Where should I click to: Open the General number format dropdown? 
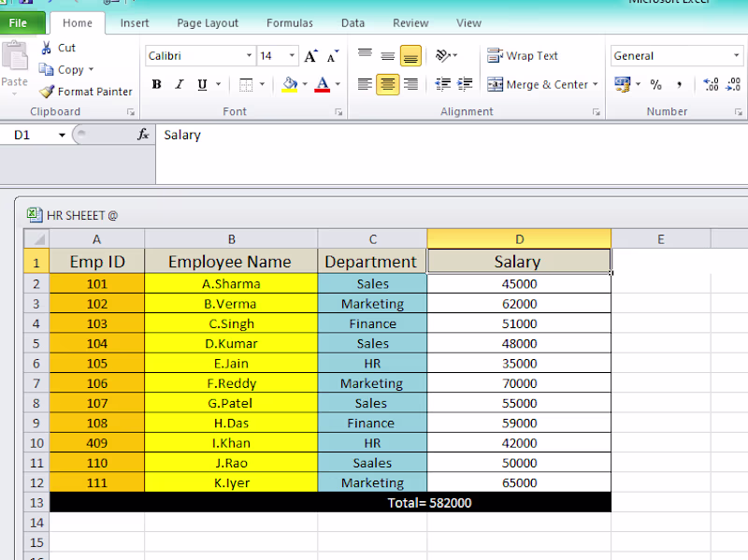pyautogui.click(x=736, y=56)
